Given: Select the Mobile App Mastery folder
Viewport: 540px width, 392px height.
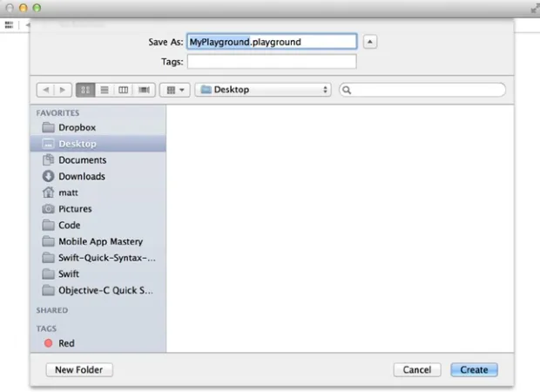Looking at the screenshot, I should tap(98, 241).
